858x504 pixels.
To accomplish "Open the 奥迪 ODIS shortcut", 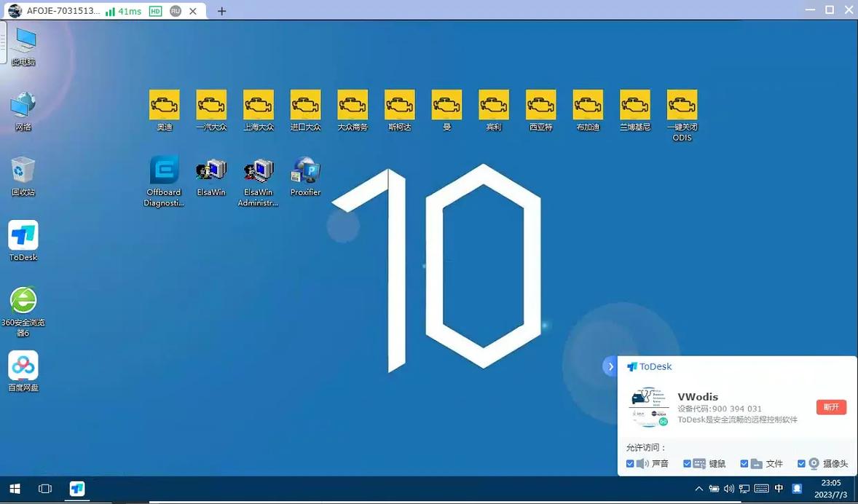I will tap(164, 110).
